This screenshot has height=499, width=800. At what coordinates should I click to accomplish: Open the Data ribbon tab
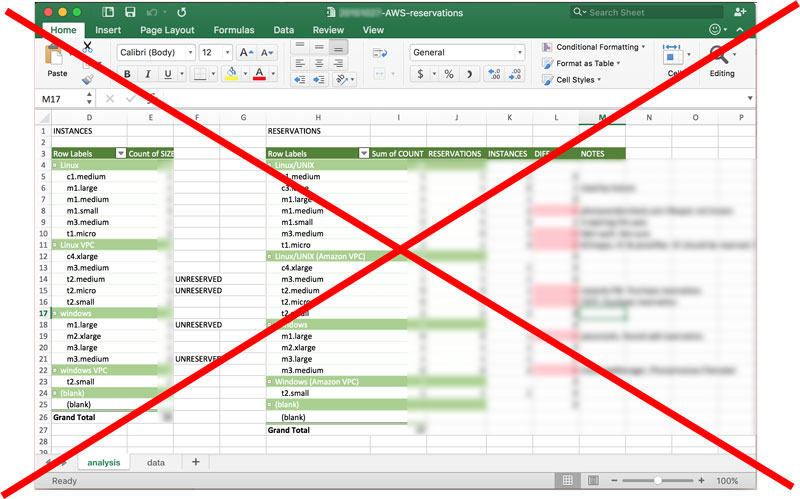pyautogui.click(x=283, y=30)
